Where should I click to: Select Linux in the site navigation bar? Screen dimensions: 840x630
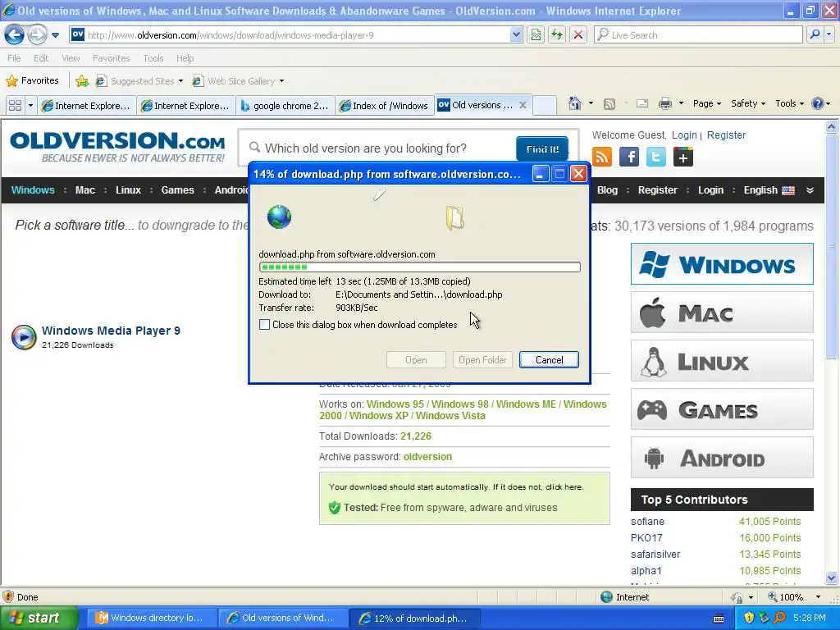pyautogui.click(x=128, y=190)
